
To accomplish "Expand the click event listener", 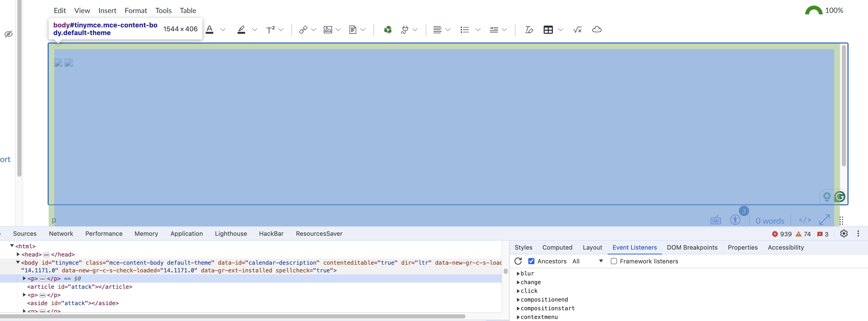I will [518, 291].
